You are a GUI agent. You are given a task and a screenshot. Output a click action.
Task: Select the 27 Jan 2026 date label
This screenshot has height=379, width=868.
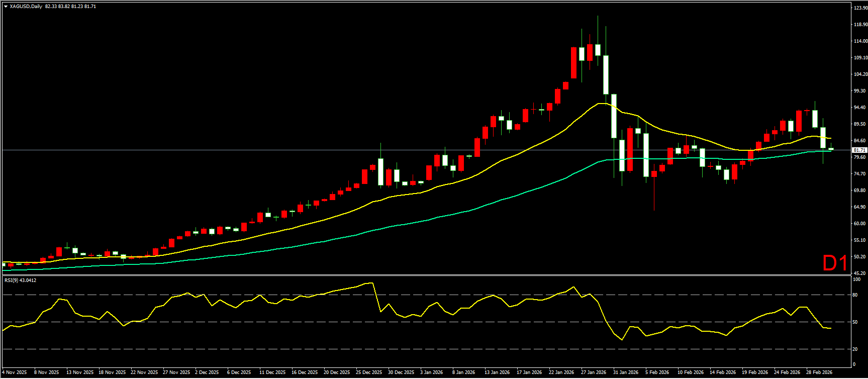594,372
